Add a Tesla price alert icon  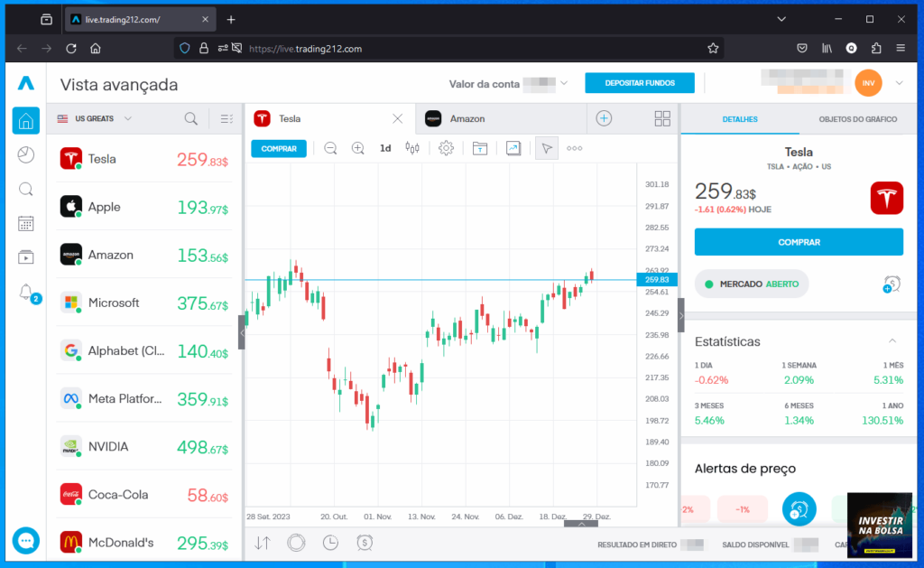tap(891, 284)
